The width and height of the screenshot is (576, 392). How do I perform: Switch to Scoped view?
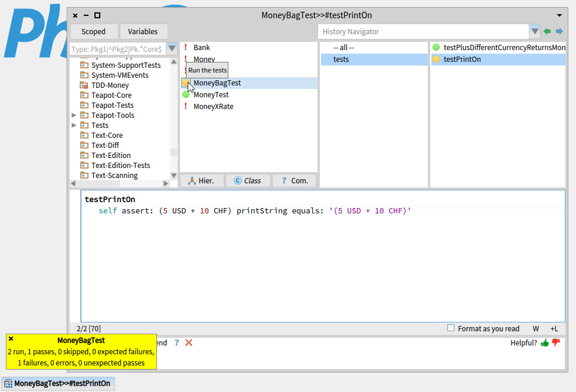click(x=94, y=32)
